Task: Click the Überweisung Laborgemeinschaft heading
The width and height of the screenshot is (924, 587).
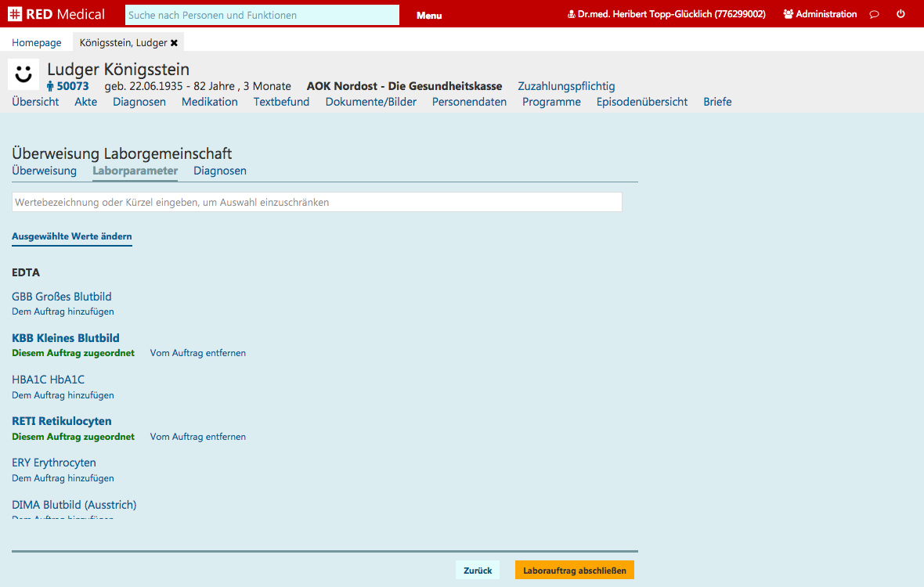Action: [x=122, y=153]
